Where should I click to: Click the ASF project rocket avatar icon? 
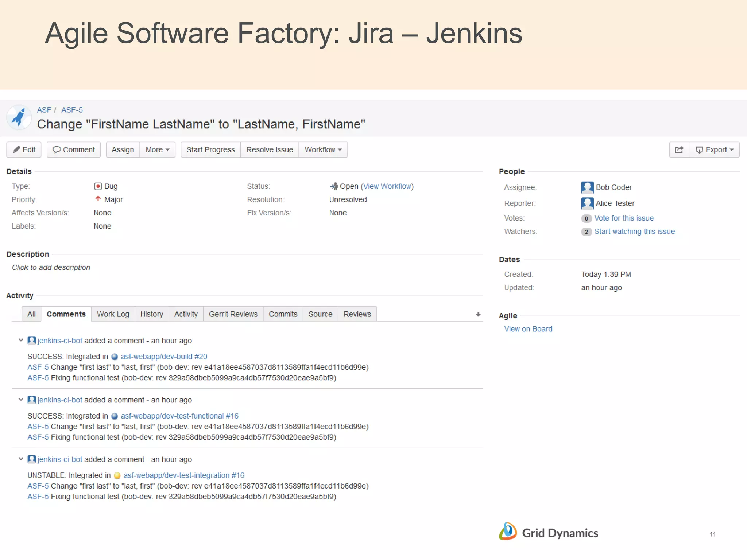pos(19,117)
